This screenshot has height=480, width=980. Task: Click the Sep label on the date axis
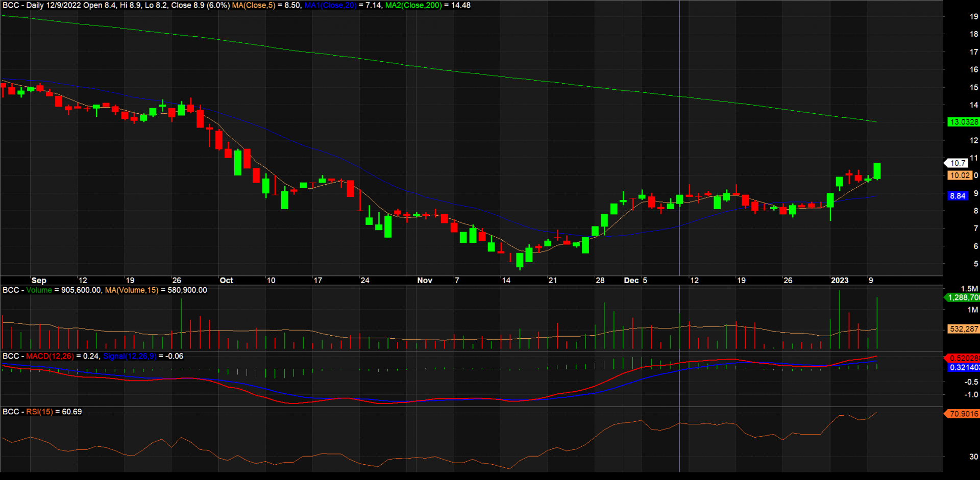click(x=39, y=281)
